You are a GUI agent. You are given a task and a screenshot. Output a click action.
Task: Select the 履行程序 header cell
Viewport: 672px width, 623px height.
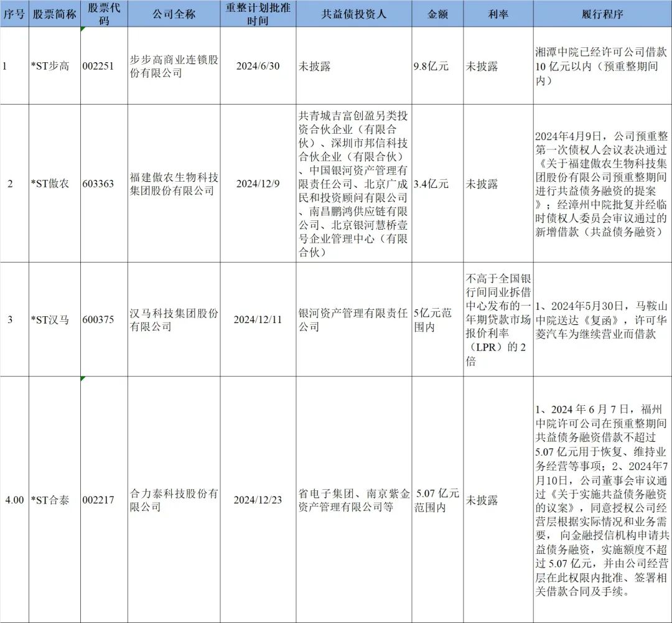(602, 14)
